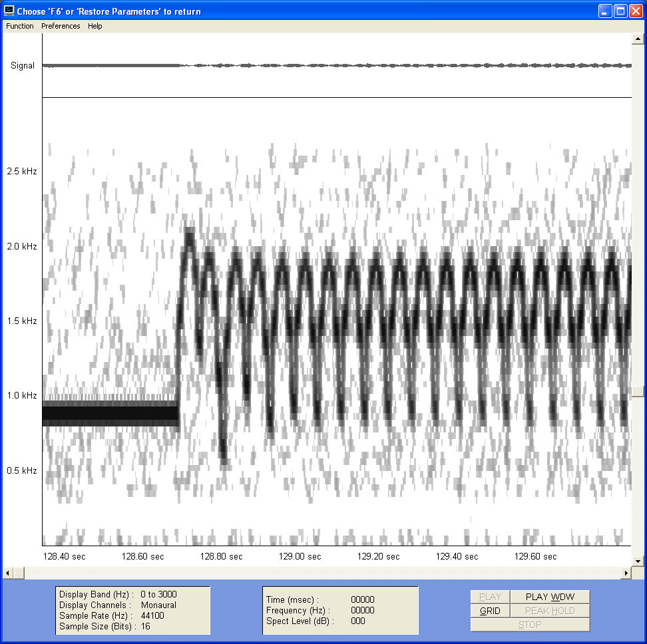Click the Sample Rate value '44100'

point(152,615)
